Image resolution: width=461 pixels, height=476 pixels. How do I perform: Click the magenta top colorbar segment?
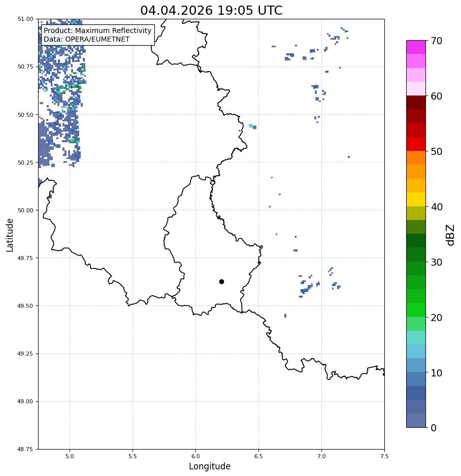pos(416,47)
